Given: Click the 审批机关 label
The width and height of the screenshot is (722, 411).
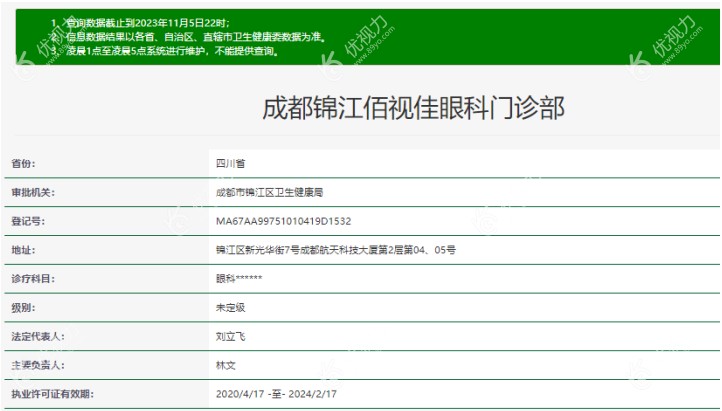Looking at the screenshot, I should 33,192.
